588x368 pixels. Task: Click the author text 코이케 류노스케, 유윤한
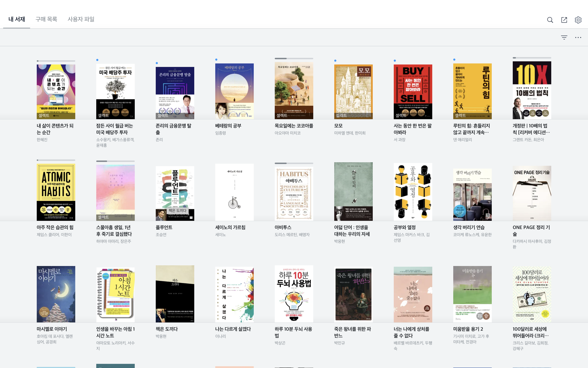472,234
